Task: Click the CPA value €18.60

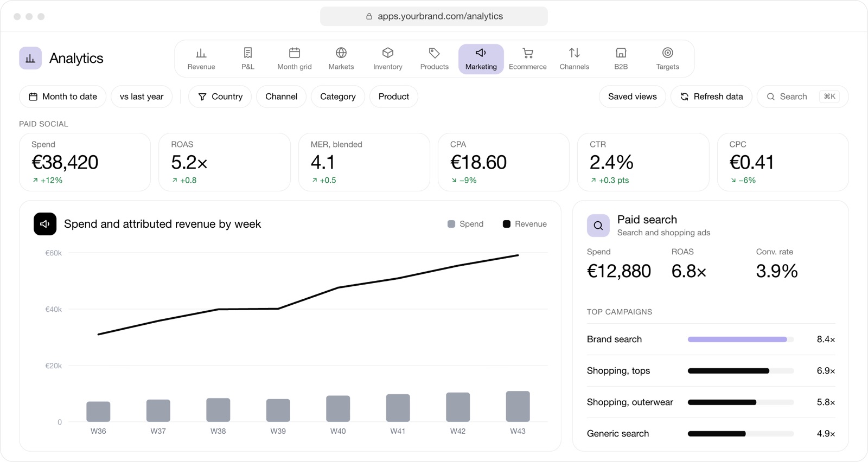Action: [478, 162]
